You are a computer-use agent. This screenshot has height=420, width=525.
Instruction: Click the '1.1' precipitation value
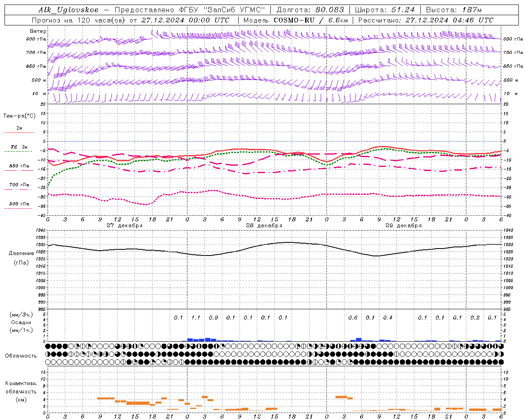[x=196, y=317]
